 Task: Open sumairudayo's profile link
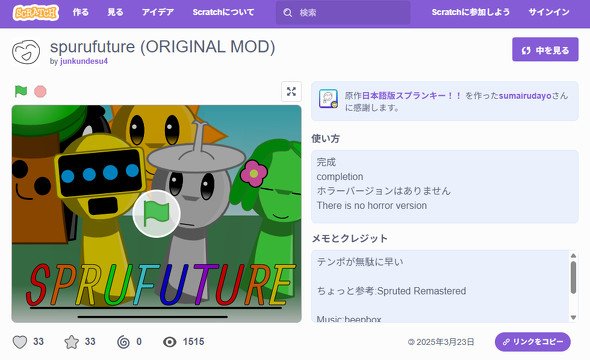point(525,96)
